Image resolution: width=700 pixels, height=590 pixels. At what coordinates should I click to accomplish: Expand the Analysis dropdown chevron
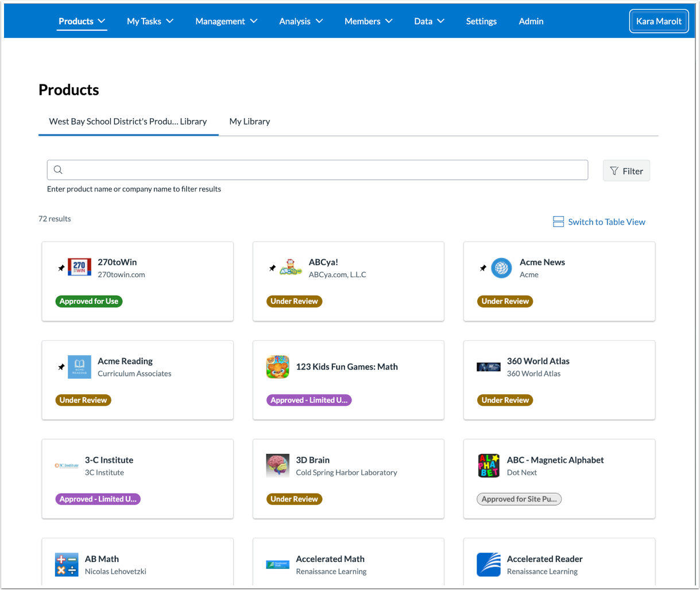pyautogui.click(x=319, y=21)
